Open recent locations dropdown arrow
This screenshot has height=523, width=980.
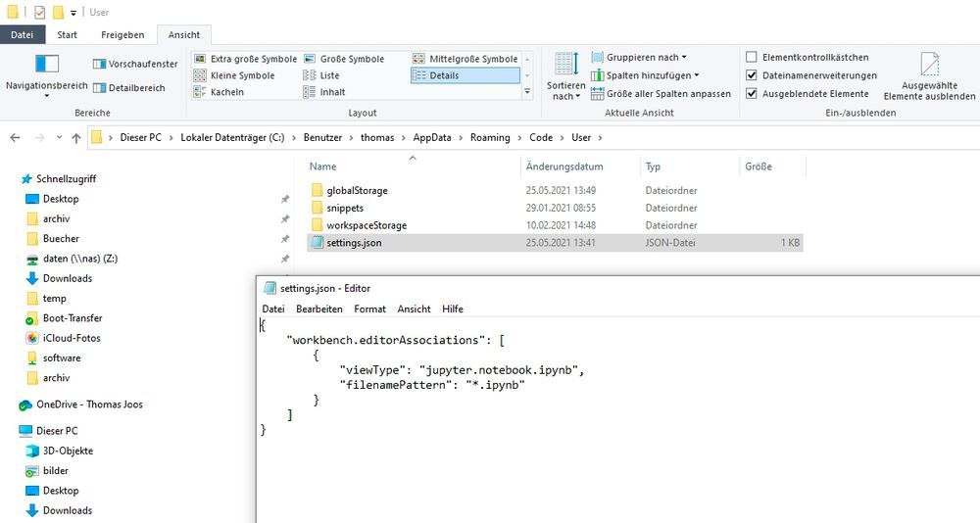coord(59,137)
